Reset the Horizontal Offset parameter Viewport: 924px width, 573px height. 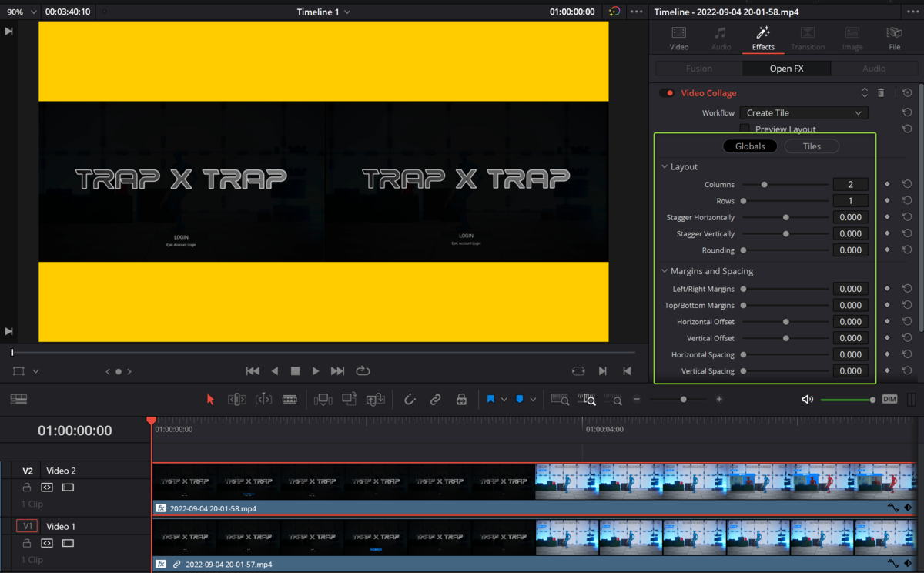(x=907, y=322)
